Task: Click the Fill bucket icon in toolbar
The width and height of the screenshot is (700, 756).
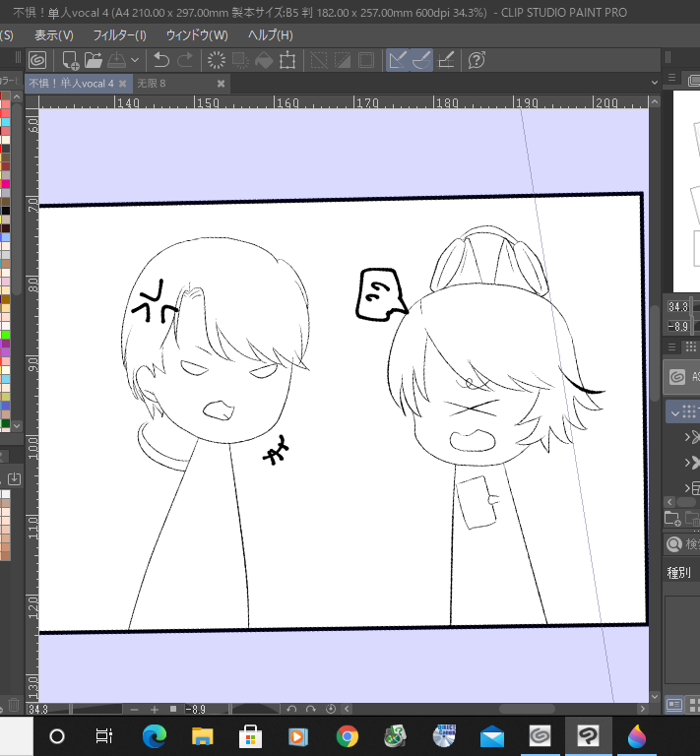Action: point(264,60)
